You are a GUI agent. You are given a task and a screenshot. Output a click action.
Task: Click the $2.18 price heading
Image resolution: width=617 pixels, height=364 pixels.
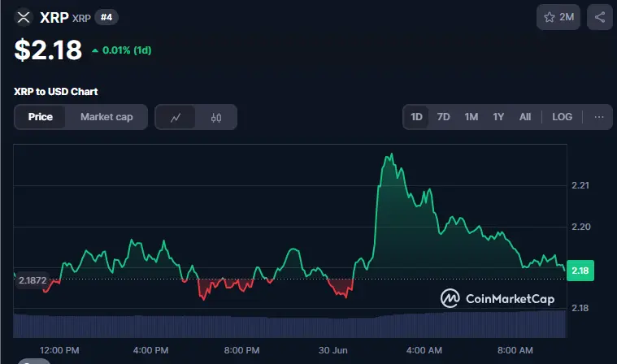[x=48, y=50]
